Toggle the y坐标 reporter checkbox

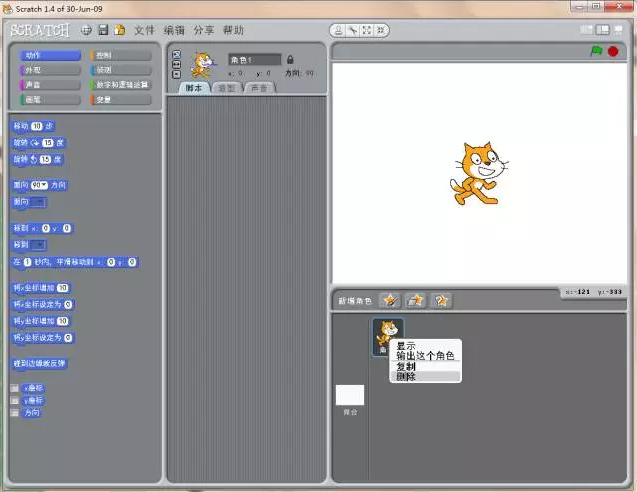[15, 401]
